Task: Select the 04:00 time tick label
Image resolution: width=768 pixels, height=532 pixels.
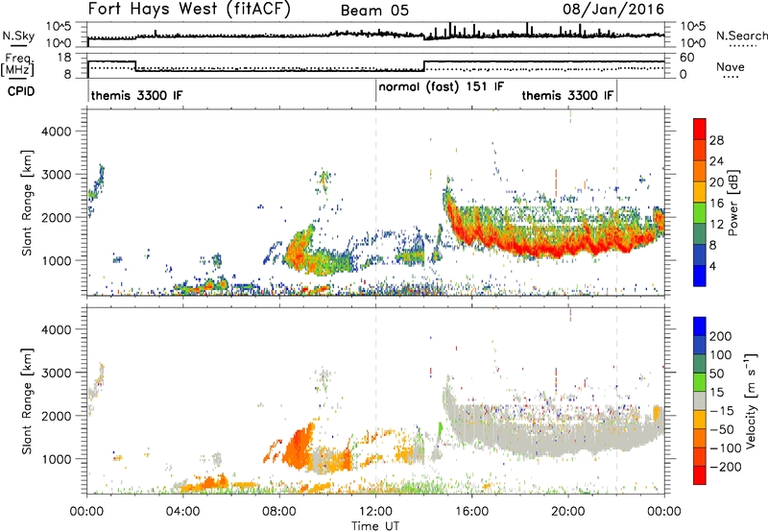Action: 182,512
